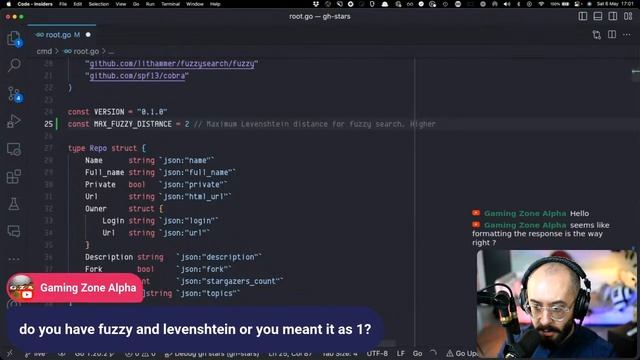
Task: Open the Edit menu
Action: (78, 4)
